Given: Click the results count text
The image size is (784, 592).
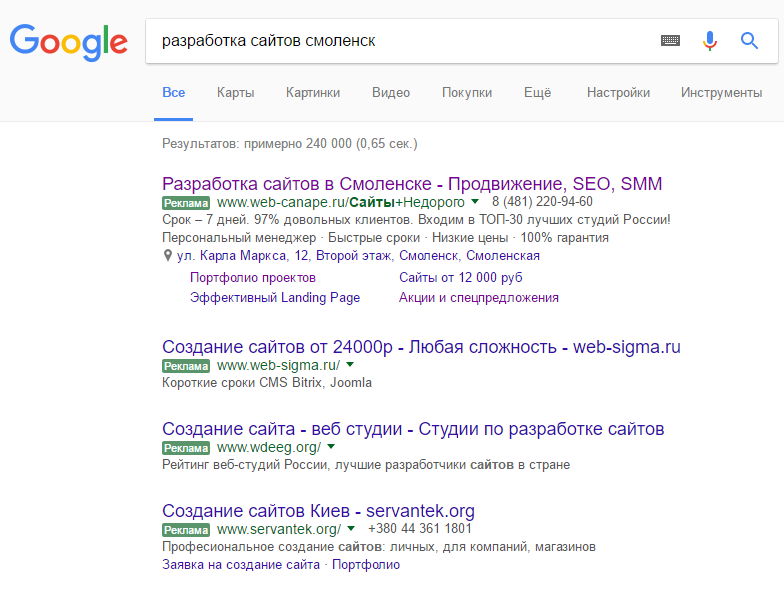Looking at the screenshot, I should [290, 144].
